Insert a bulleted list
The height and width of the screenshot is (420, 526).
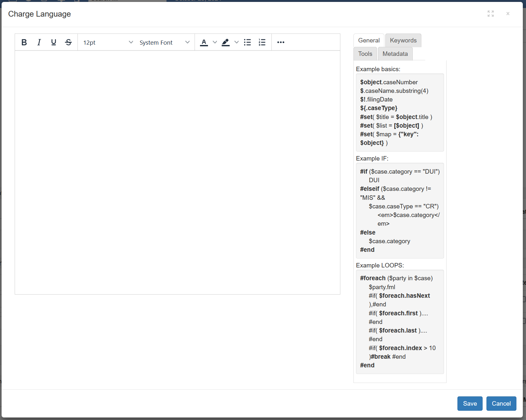click(247, 42)
